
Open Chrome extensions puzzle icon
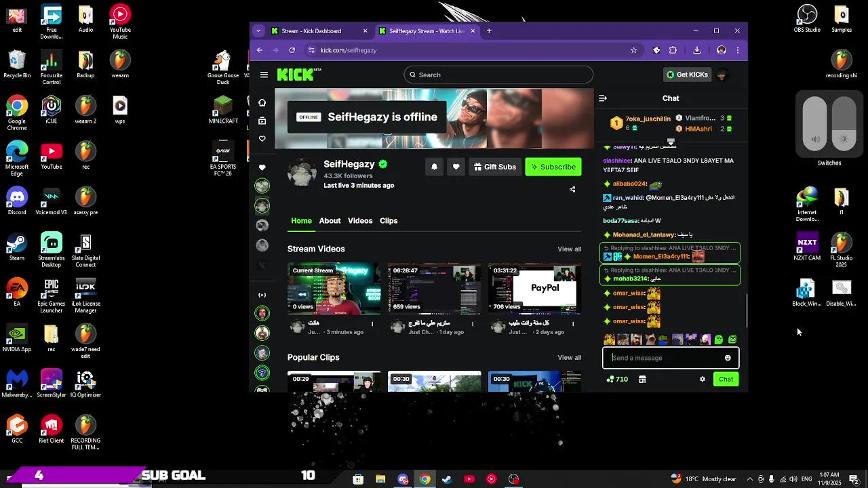673,50
